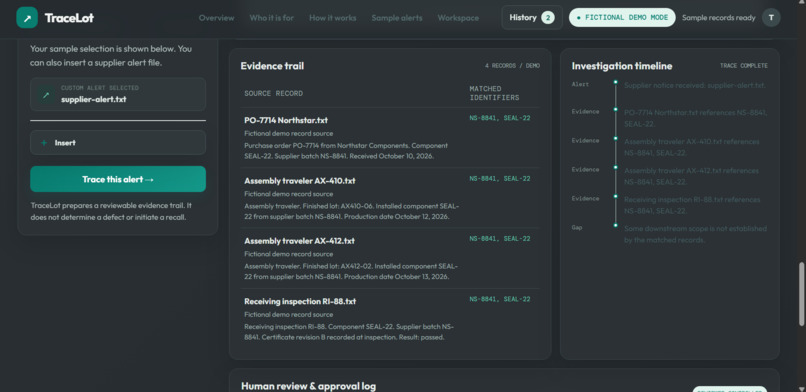Click the Fictional Demo Mode pill
This screenshot has height=392, width=806.
pos(622,17)
